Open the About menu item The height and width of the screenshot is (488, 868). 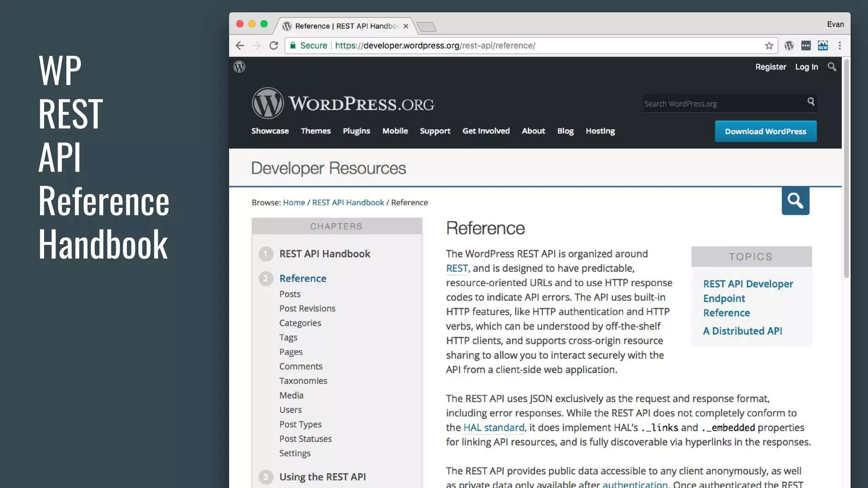[533, 131]
